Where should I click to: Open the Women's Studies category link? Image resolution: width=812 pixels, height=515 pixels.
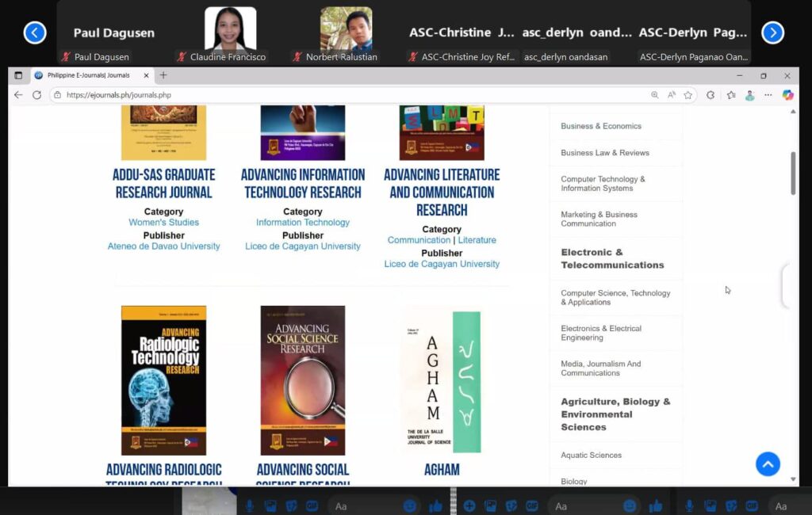163,223
